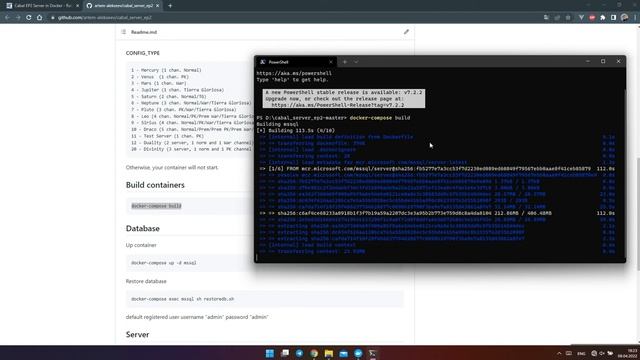Open File Explorer from the taskbar
Viewport: 640px width, 360px height.
coord(329,353)
